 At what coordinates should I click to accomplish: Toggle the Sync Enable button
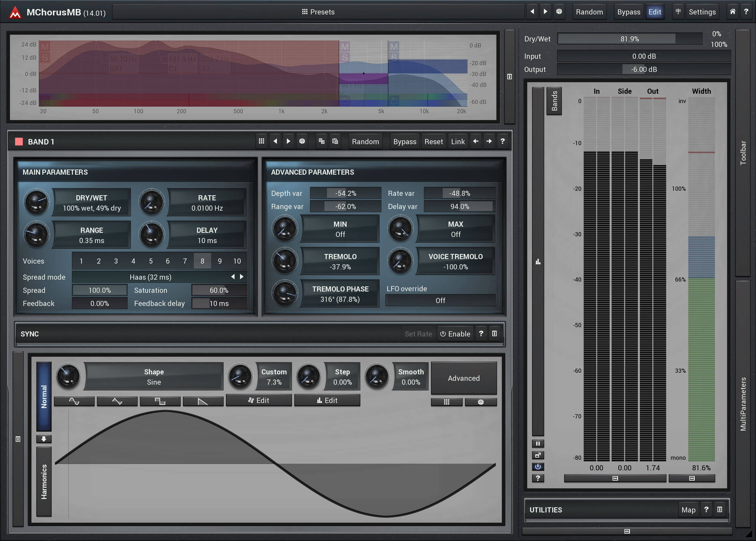click(455, 334)
